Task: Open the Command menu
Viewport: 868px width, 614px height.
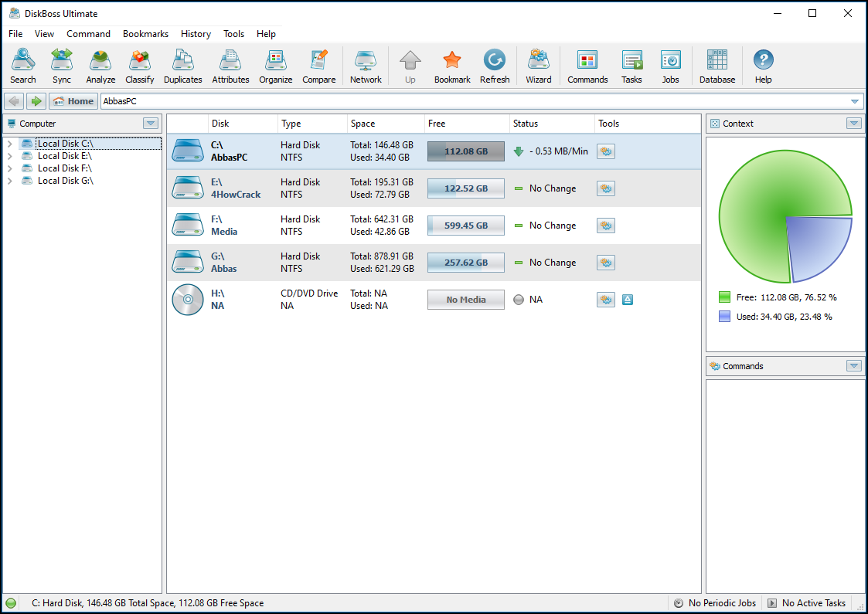Action: point(89,34)
